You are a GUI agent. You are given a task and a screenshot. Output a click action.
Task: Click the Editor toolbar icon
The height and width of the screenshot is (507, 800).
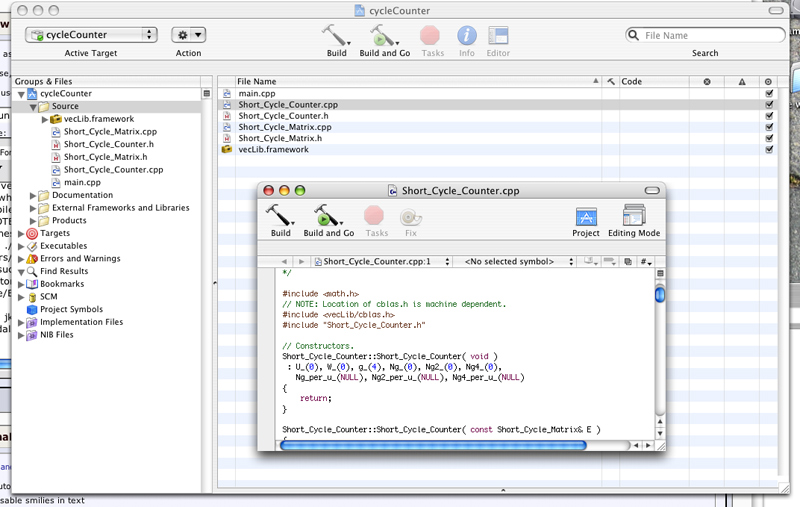point(498,36)
